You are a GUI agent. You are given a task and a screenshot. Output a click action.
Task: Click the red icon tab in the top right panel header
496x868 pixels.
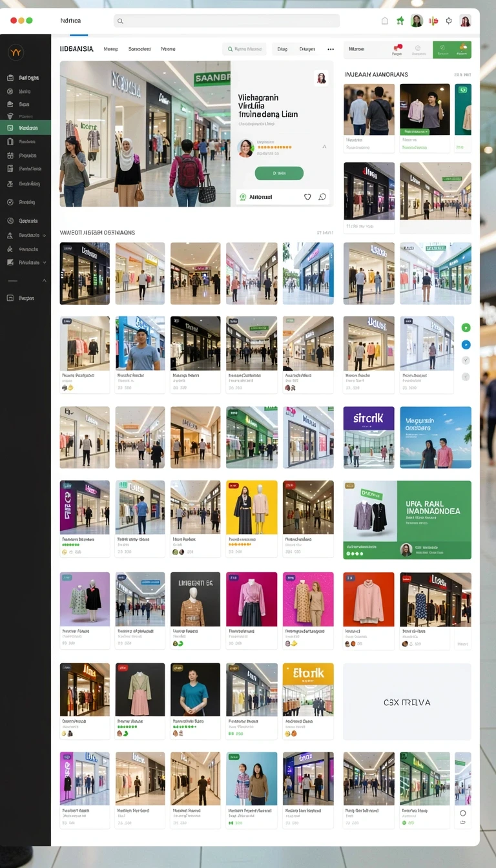click(397, 50)
